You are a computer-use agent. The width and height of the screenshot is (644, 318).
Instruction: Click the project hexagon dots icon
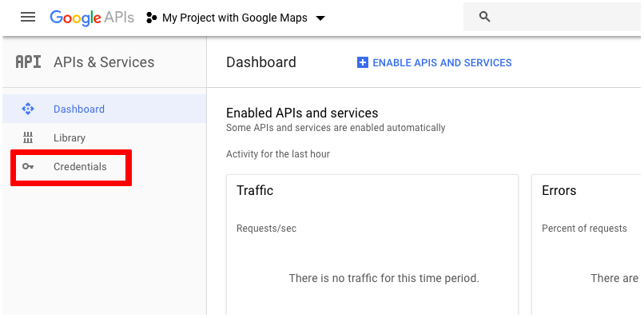pyautogui.click(x=152, y=18)
